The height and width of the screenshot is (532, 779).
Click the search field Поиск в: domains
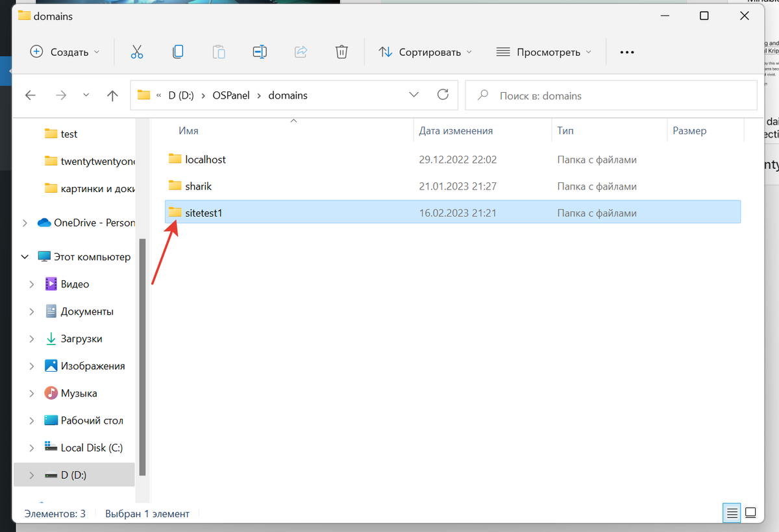pyautogui.click(x=612, y=95)
